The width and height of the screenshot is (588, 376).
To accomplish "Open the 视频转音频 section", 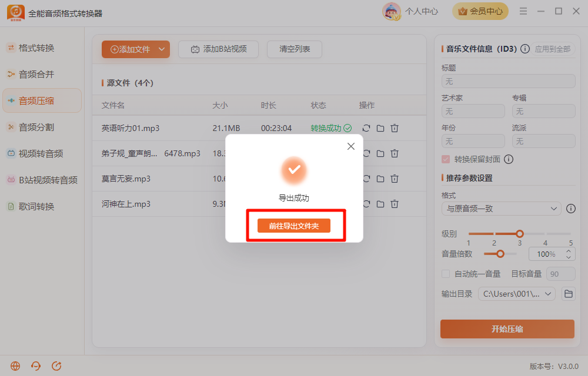I will coord(42,153).
